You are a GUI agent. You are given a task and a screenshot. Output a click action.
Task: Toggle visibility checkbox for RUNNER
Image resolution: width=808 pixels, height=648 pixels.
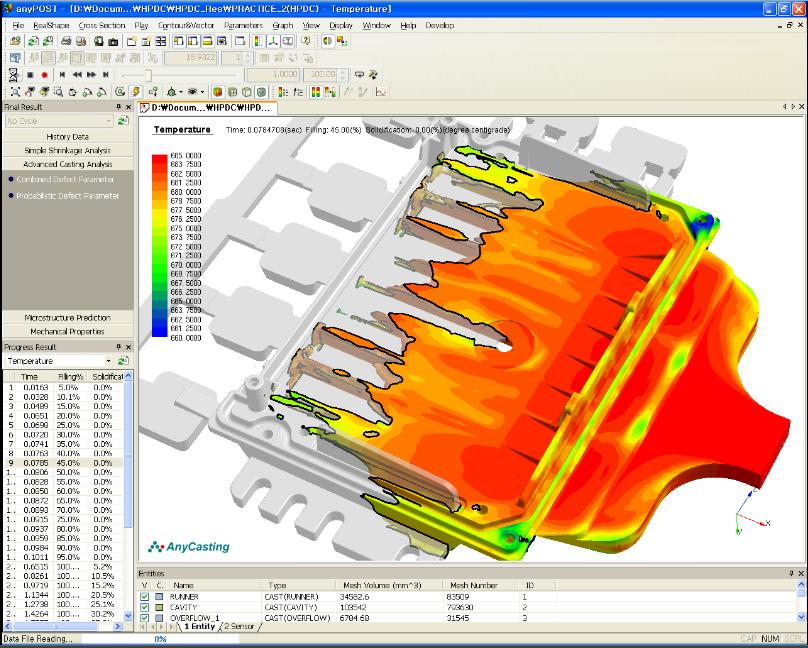coord(145,596)
